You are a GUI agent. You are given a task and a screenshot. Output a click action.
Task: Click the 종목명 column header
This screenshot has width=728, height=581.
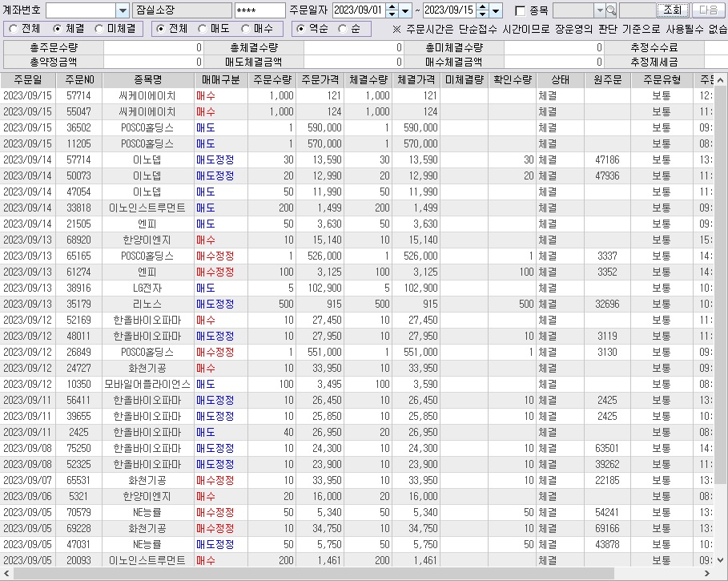point(147,79)
